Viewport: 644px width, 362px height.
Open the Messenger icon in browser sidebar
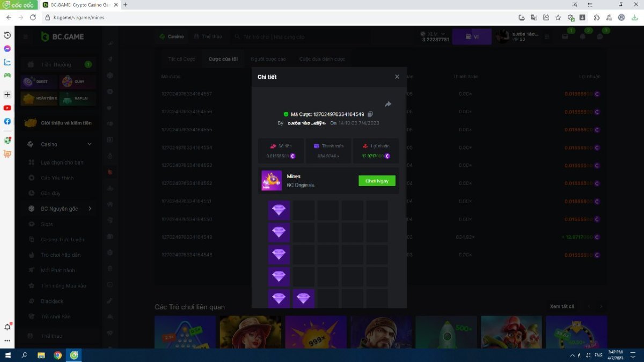click(x=8, y=49)
